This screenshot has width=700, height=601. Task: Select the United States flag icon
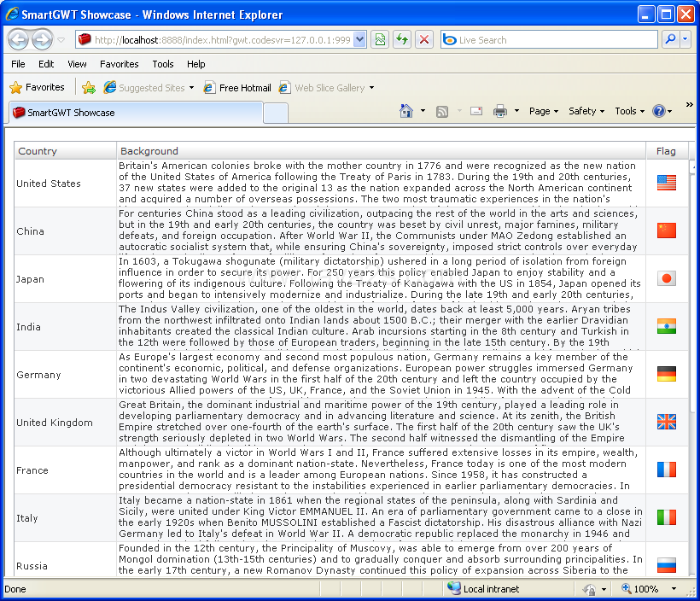tap(667, 183)
